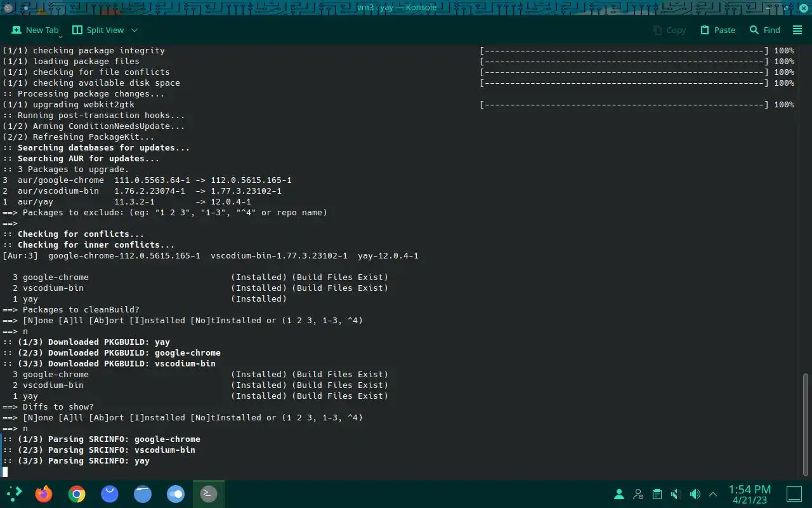Launch Google Chrome from the taskbar
The height and width of the screenshot is (508, 812).
click(77, 493)
